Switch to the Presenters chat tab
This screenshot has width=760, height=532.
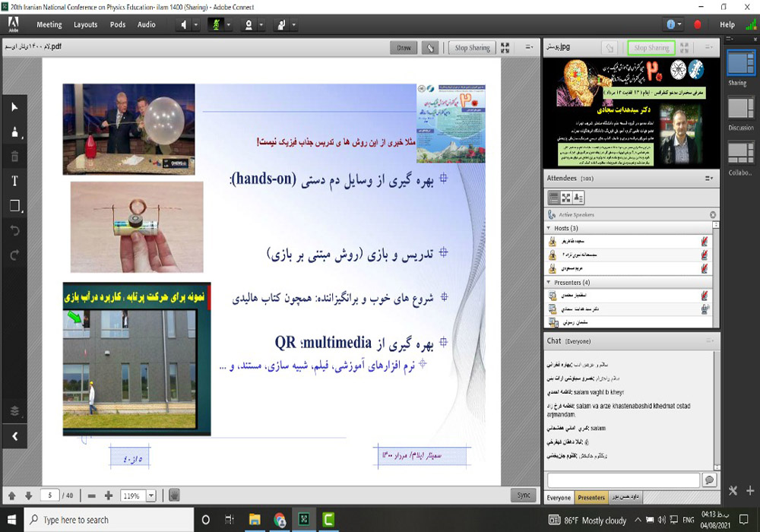tap(591, 498)
